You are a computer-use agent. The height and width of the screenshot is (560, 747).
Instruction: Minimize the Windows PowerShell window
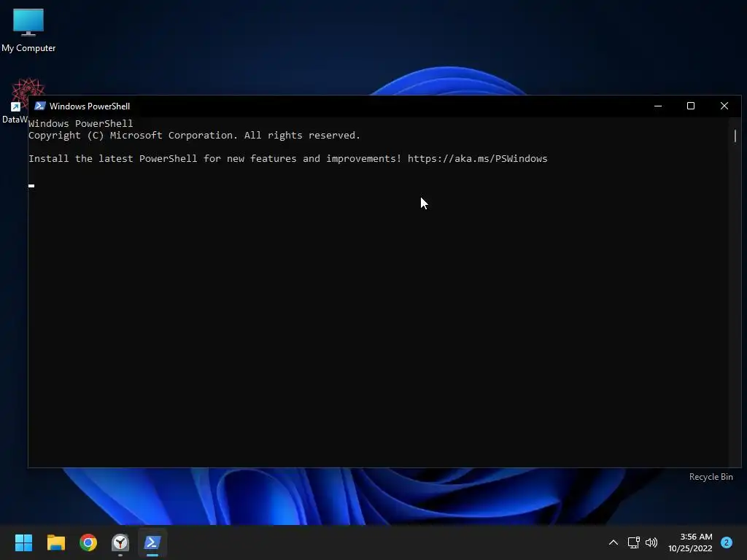click(x=658, y=106)
